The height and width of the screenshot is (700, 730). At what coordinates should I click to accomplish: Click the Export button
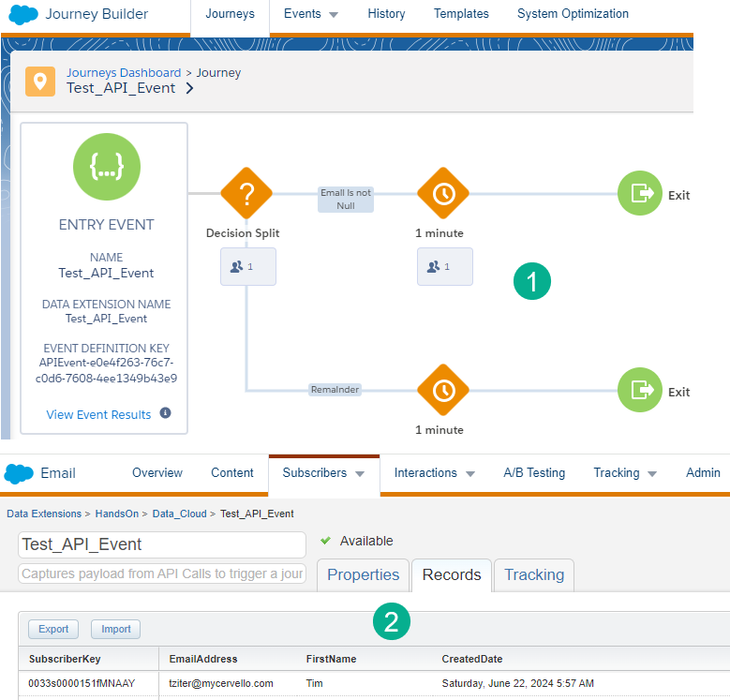point(53,630)
